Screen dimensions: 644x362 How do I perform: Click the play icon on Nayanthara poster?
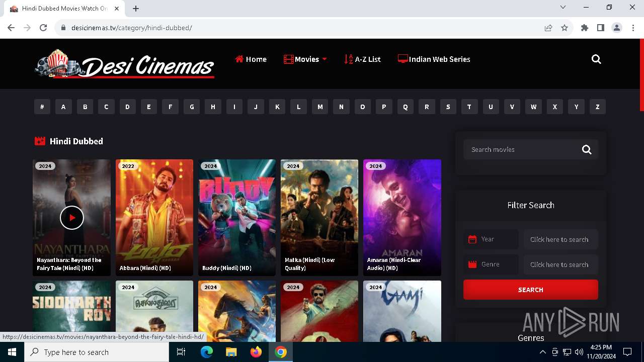71,218
